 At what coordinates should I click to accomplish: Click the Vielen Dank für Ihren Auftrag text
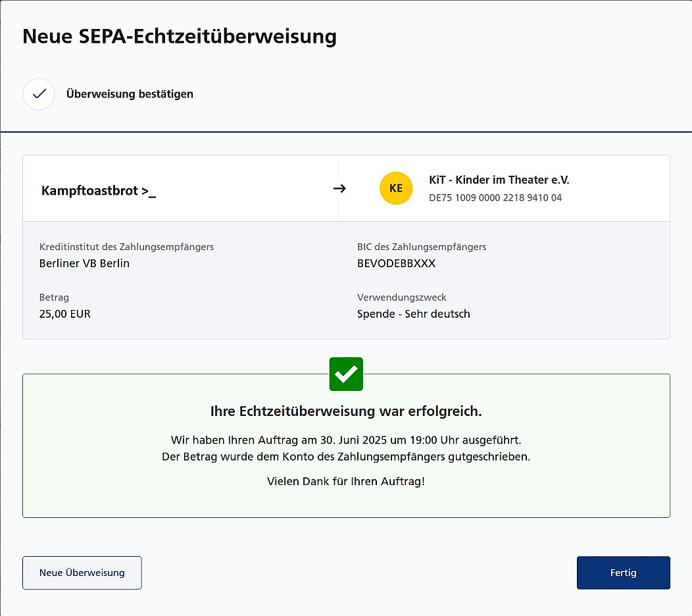[x=346, y=481]
